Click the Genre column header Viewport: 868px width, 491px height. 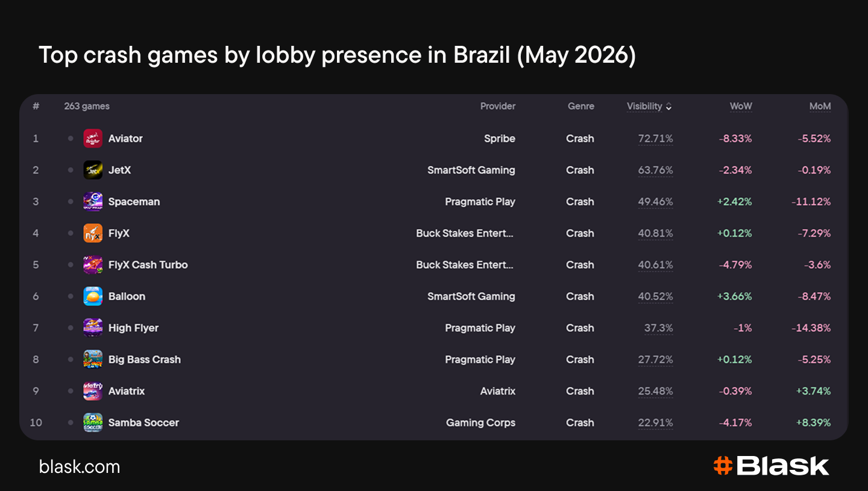click(x=581, y=106)
